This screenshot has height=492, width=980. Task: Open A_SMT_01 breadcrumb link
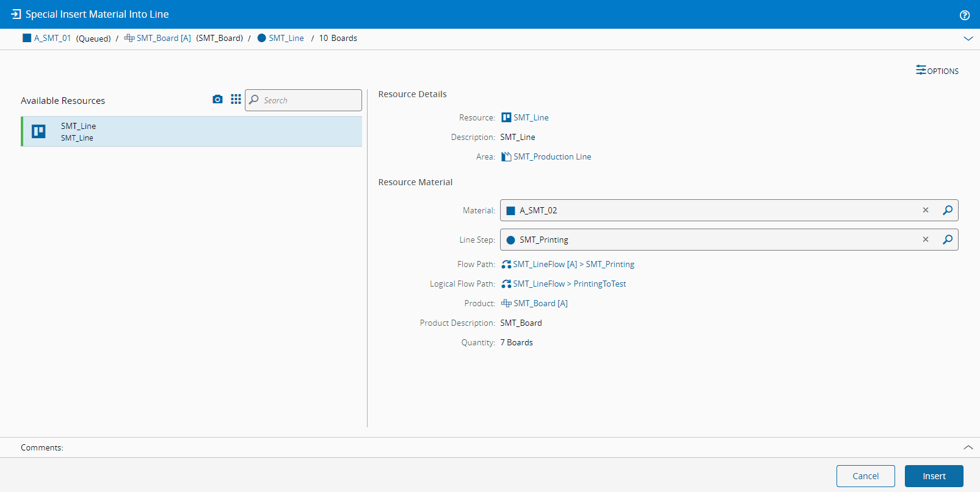(52, 38)
